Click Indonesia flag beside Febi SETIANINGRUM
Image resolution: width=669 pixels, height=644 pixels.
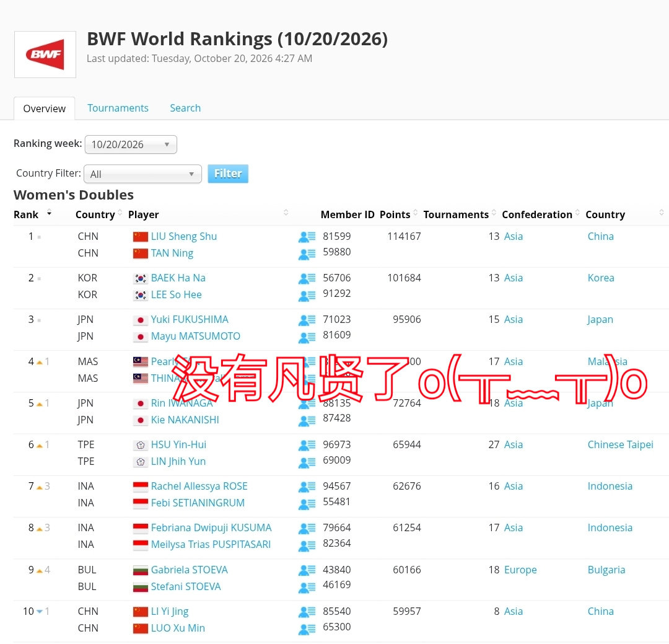tap(141, 503)
